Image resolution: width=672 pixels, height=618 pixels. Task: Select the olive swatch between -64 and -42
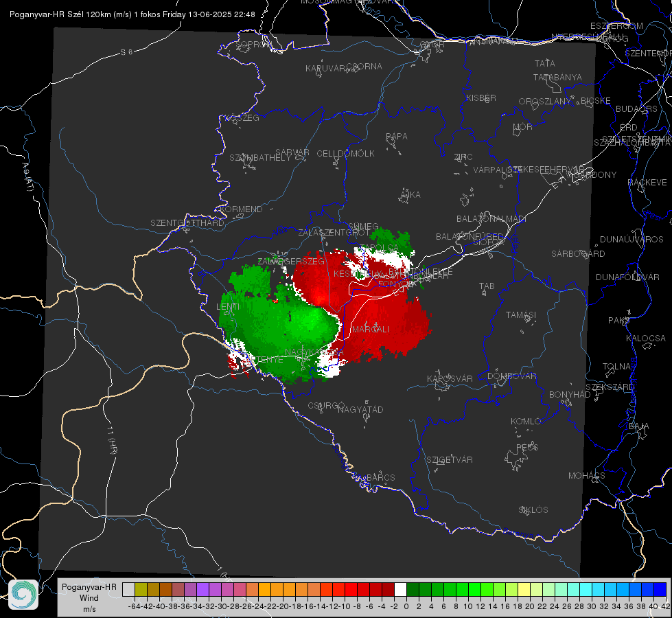tap(141, 590)
